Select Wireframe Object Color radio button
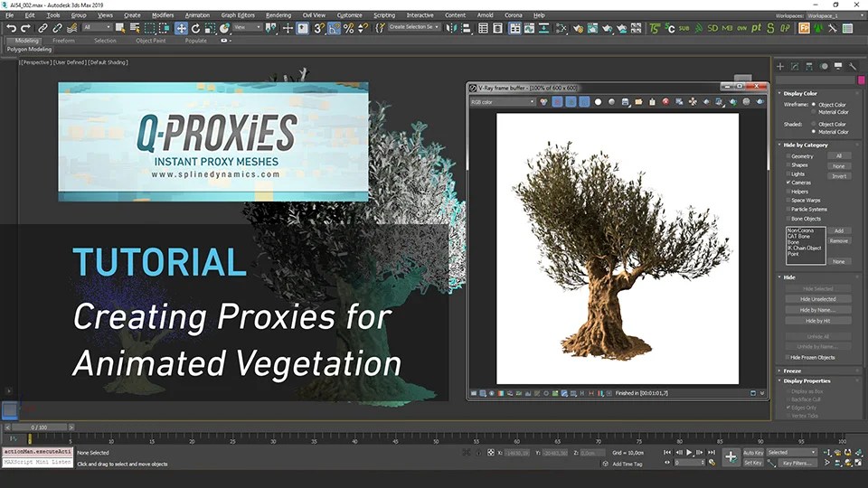Screen dimensions: 868x488 814,105
